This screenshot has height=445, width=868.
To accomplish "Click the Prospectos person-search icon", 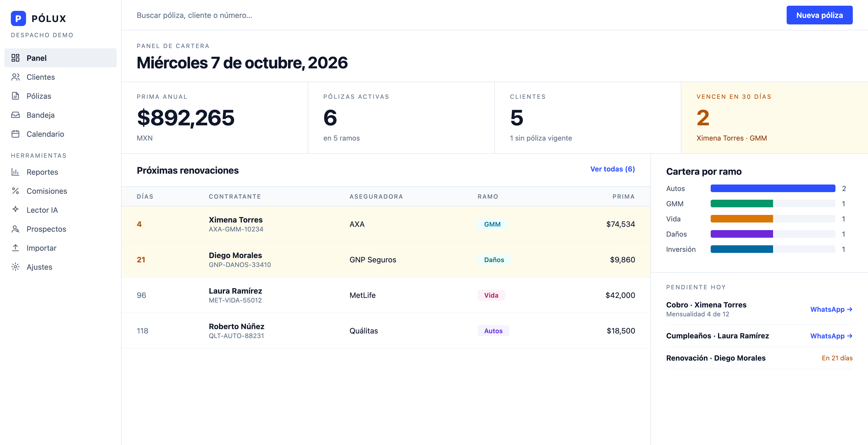I will click(15, 229).
